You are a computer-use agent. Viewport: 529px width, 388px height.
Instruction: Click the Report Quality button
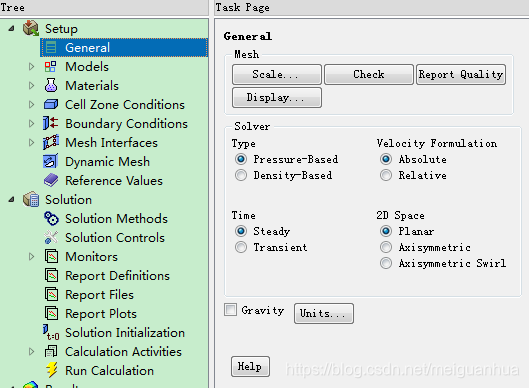click(461, 74)
